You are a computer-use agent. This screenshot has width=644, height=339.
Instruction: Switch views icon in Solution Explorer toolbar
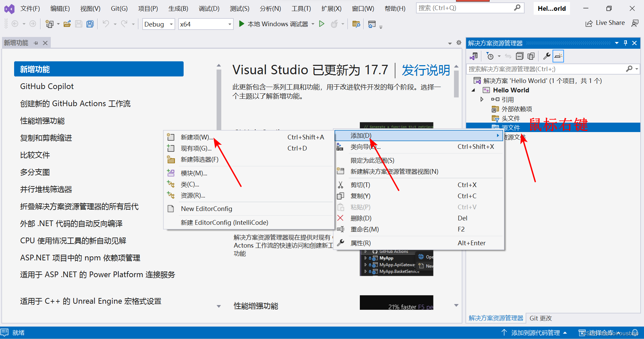[x=474, y=56]
